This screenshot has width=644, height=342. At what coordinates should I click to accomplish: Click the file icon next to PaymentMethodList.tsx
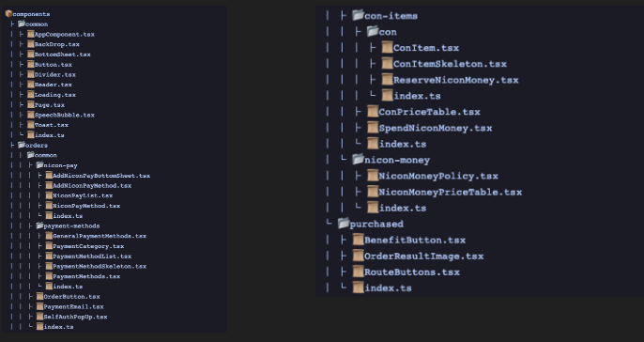tap(49, 256)
